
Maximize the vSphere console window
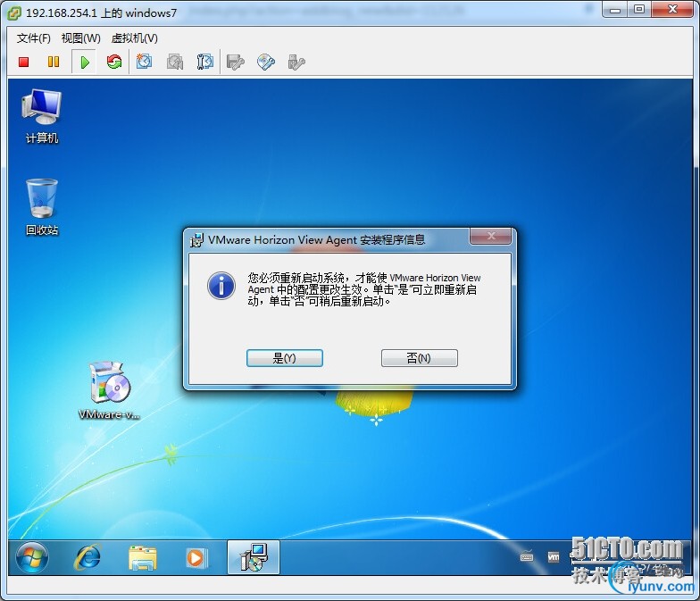[x=639, y=9]
